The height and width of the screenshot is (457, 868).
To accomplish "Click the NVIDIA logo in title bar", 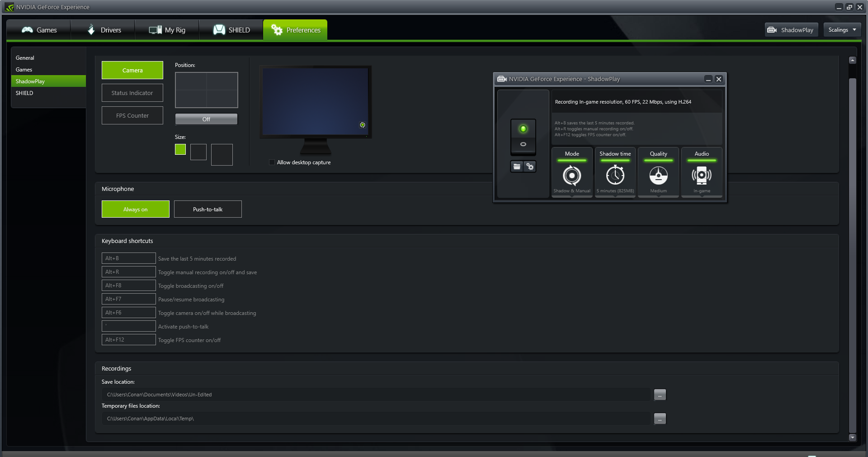I will pyautogui.click(x=9, y=7).
